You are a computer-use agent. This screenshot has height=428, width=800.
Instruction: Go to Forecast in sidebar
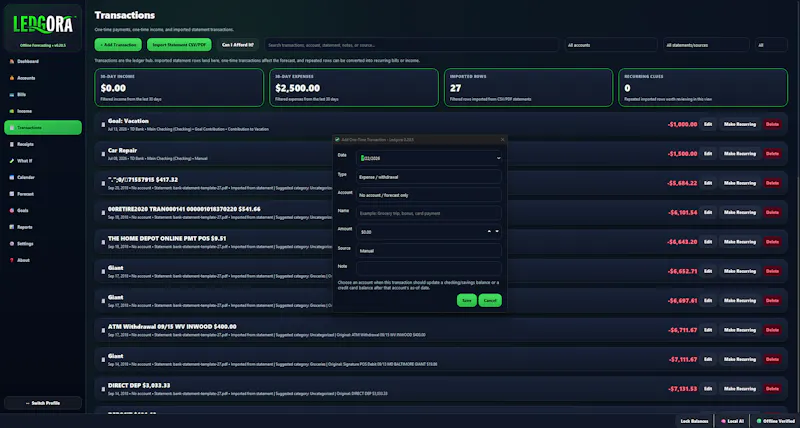[43, 194]
